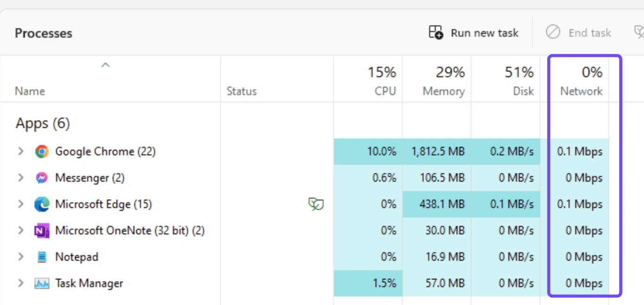Sort processes by CPU usage column

coord(368,80)
